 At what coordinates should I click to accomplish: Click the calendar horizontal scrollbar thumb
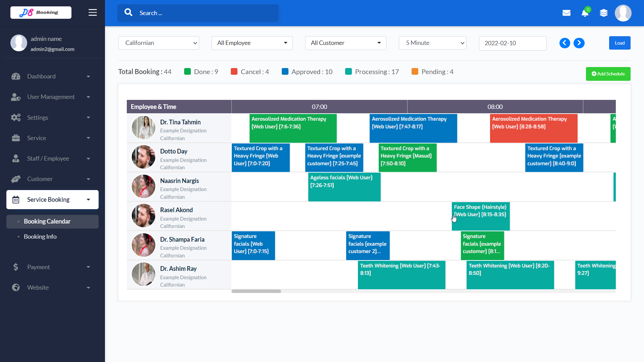pyautogui.click(x=256, y=291)
